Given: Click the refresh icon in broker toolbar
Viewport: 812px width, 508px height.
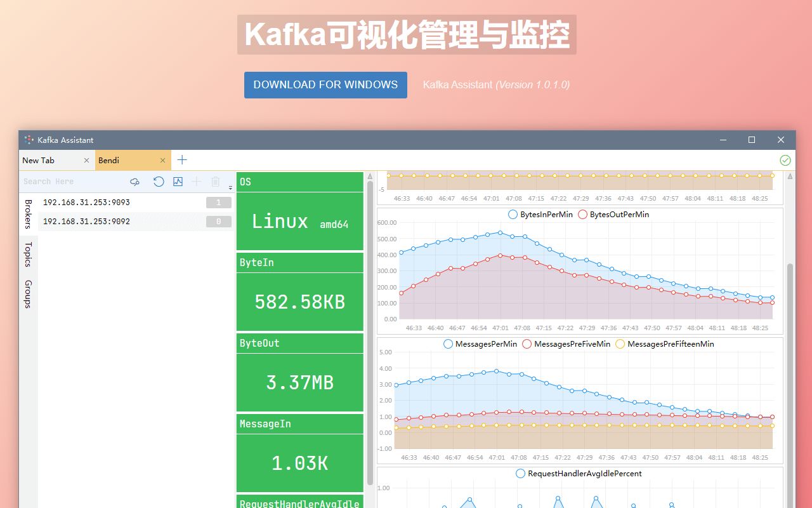Looking at the screenshot, I should [159, 182].
